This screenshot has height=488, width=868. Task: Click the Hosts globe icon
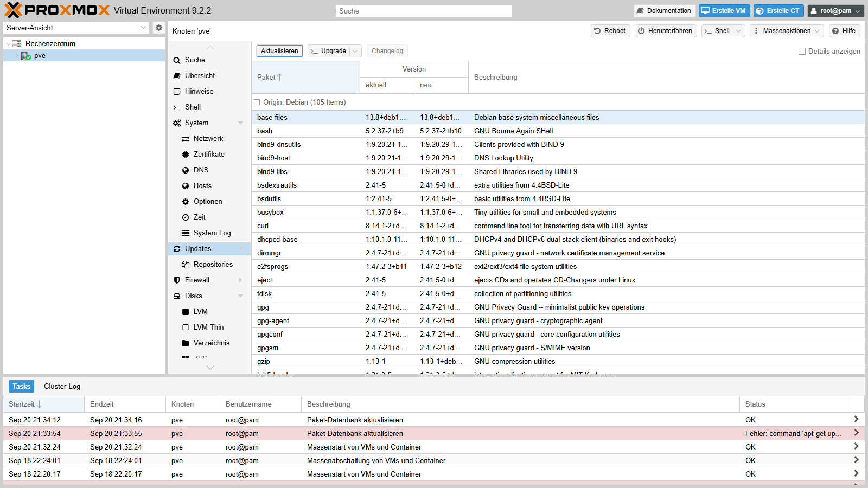click(186, 186)
